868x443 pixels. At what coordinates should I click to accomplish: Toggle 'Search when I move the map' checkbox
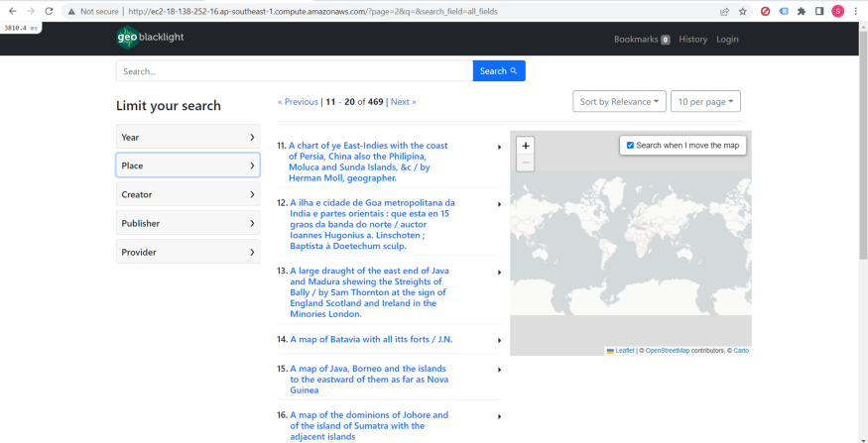[630, 146]
